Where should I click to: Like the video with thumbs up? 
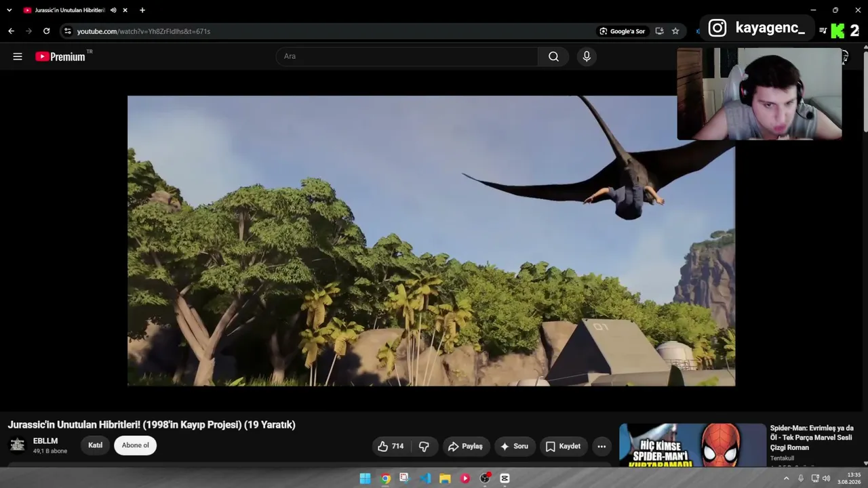coord(391,446)
